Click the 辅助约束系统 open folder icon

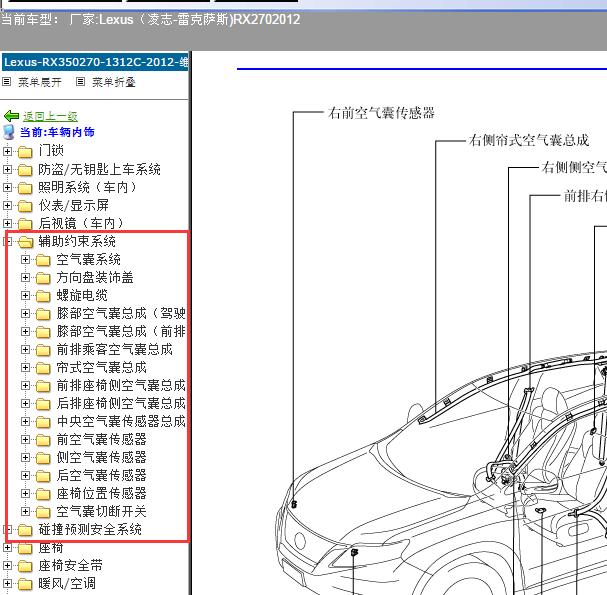[x=26, y=242]
